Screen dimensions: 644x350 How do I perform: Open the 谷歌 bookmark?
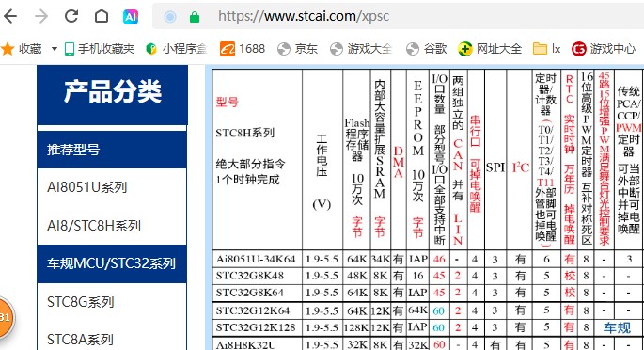click(426, 49)
